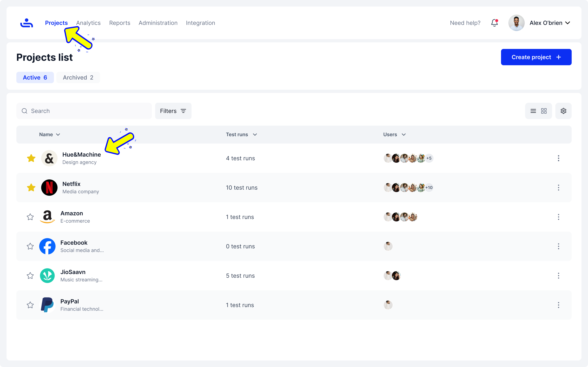
Task: Switch to the list view icon
Action: tap(533, 111)
